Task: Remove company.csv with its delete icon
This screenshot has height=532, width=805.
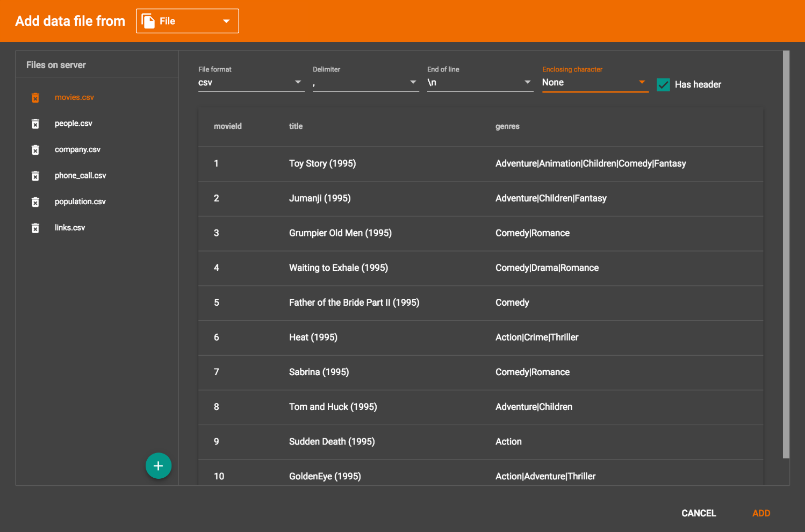Action: pos(35,150)
